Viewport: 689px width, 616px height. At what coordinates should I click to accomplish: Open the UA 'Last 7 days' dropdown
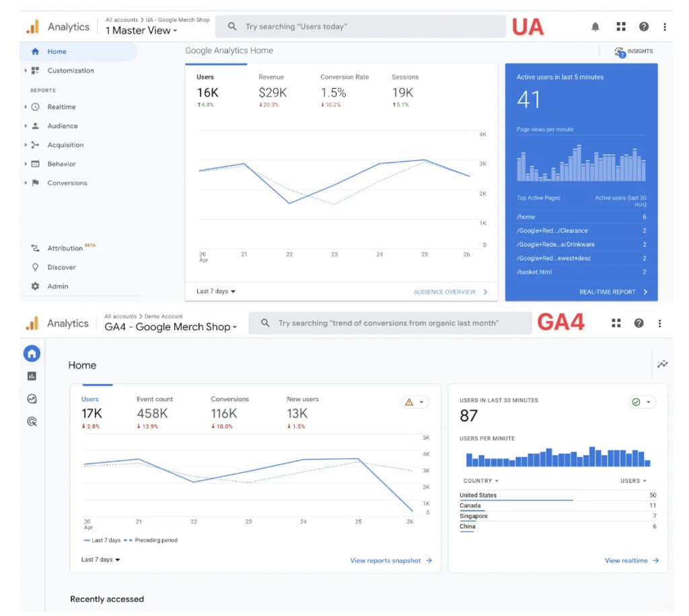point(216,292)
